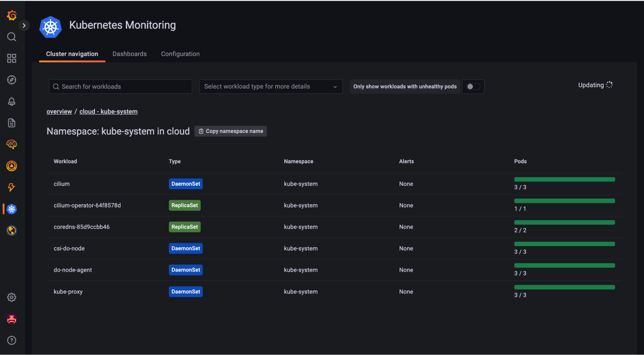Image resolution: width=644 pixels, height=355 pixels.
Task: Open the Alerting bell icon
Action: point(12,101)
